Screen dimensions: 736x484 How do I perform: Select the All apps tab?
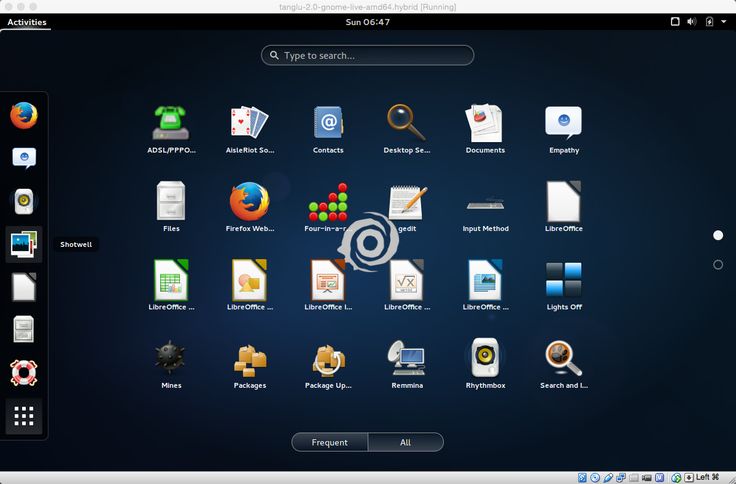coord(405,442)
